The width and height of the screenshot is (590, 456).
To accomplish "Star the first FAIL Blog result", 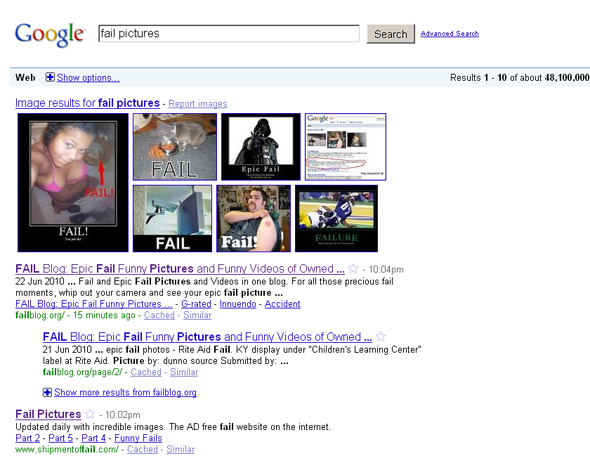I will tap(353, 268).
